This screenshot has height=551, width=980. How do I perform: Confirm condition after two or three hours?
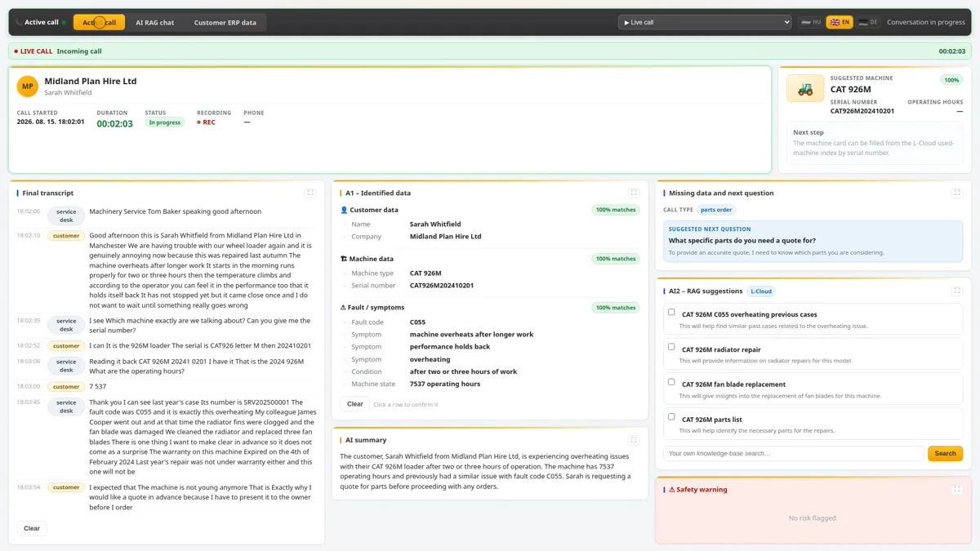[490, 371]
